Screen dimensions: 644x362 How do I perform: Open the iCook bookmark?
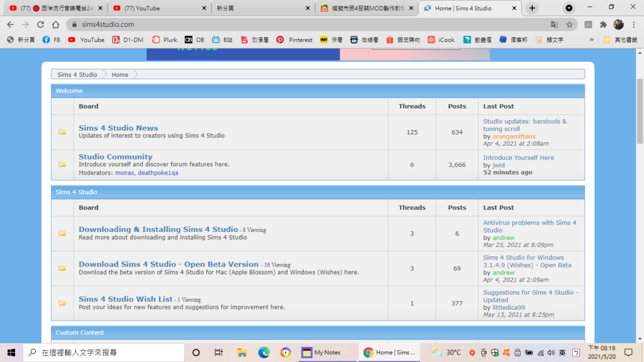[x=441, y=40]
